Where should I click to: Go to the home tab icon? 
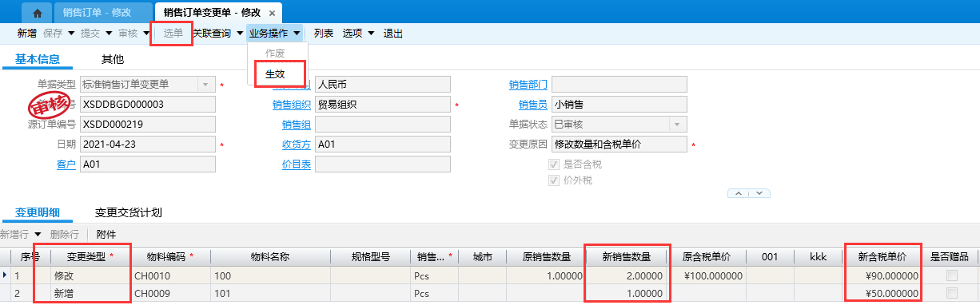[37, 14]
